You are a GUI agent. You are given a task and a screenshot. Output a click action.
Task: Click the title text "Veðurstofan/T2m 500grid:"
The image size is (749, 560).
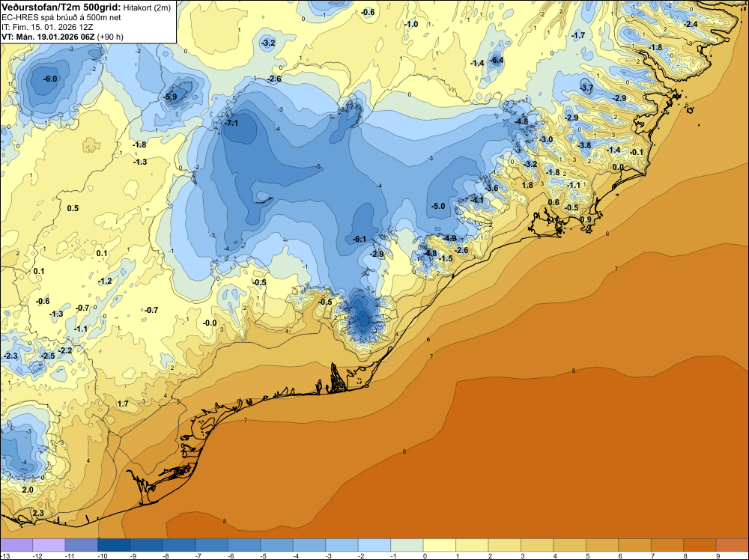(x=61, y=7)
